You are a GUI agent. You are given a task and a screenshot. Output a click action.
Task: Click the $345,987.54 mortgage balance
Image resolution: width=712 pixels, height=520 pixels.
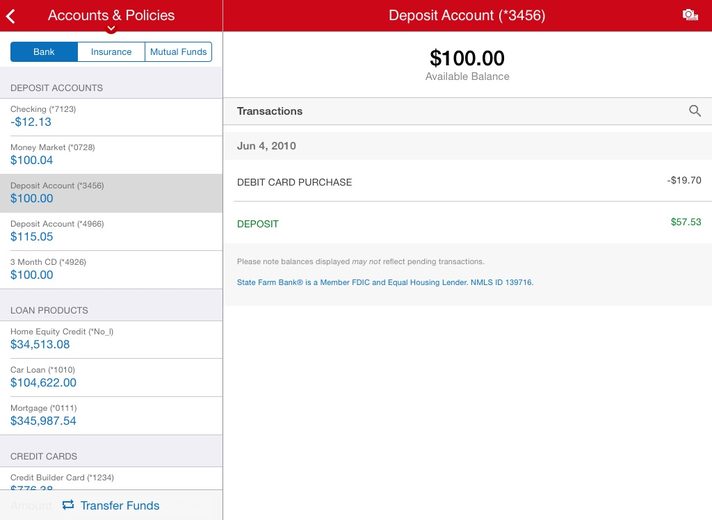[43, 421]
